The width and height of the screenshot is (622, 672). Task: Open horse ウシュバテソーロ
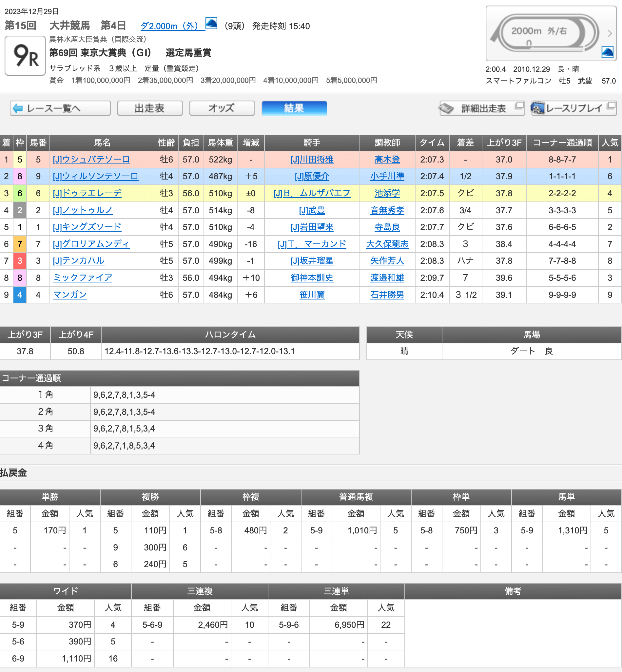tap(91, 160)
